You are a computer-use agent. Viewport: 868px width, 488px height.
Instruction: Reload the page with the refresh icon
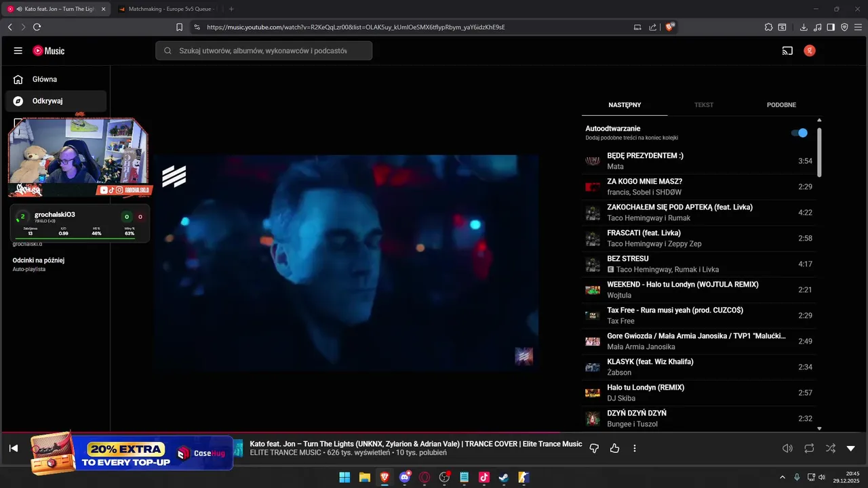click(x=37, y=27)
